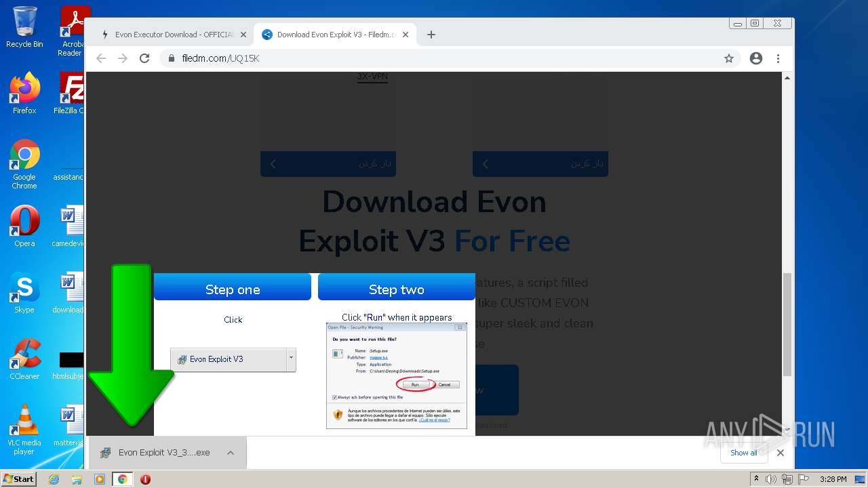Launch Firefox from the desktop
Screen dimensions: 868x488
coord(24,94)
